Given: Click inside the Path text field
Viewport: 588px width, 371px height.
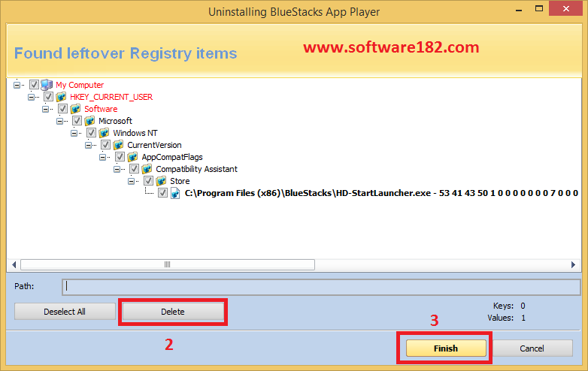Looking at the screenshot, I should point(321,287).
